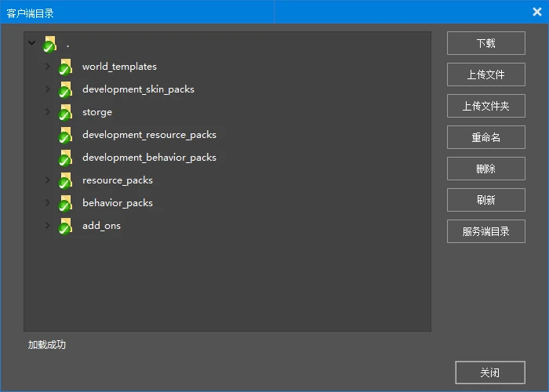
Task: Collapse the root directory node
Action: [x=32, y=43]
